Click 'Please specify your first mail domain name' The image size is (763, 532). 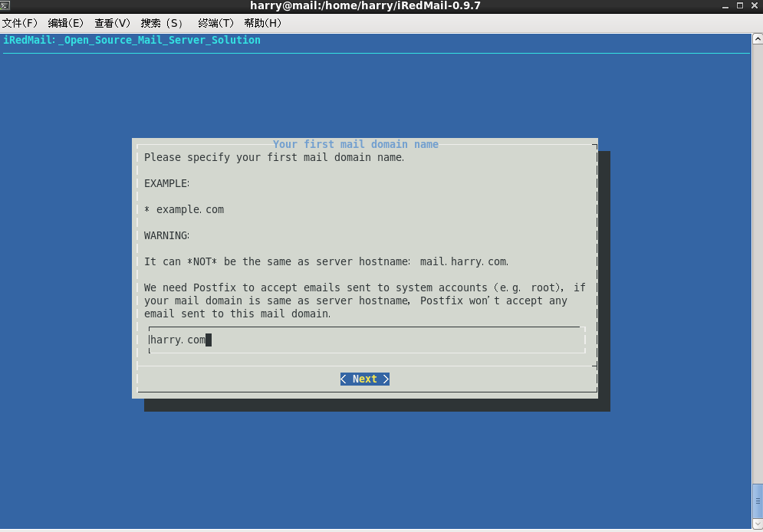274,157
